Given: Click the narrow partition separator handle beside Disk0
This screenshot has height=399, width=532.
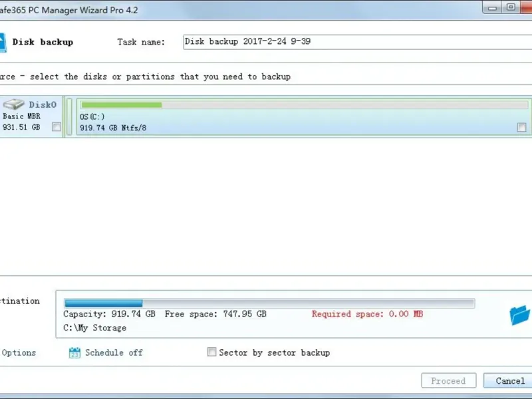Looking at the screenshot, I should click(69, 117).
